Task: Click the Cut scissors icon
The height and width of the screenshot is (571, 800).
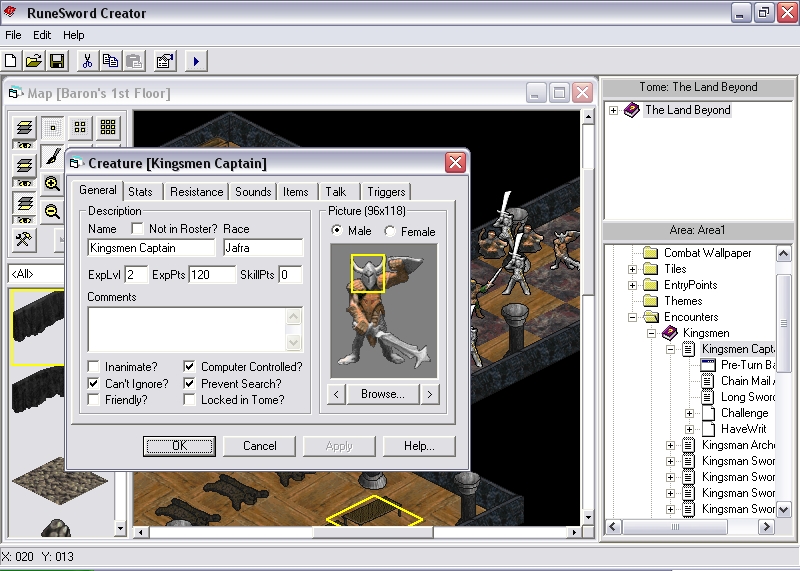Action: click(x=87, y=61)
